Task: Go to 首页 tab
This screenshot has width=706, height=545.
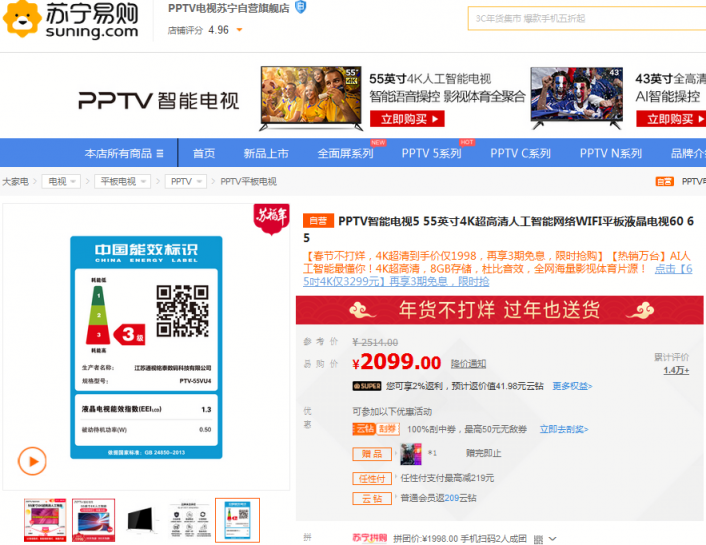Action: point(204,154)
